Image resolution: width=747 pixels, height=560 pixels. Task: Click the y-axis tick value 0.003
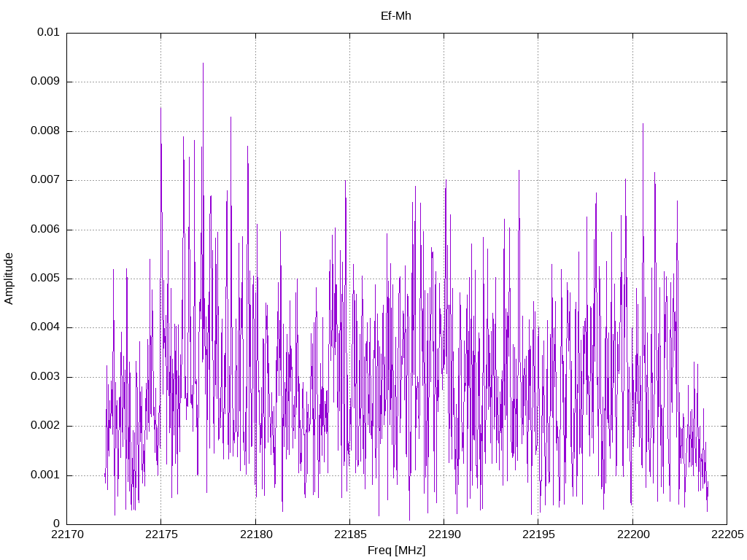[x=45, y=377]
